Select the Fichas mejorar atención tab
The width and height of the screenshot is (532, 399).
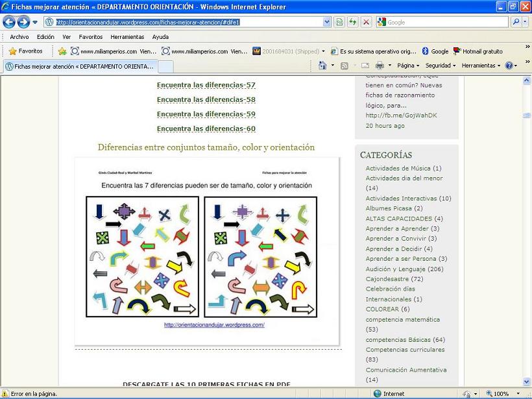pyautogui.click(x=80, y=66)
